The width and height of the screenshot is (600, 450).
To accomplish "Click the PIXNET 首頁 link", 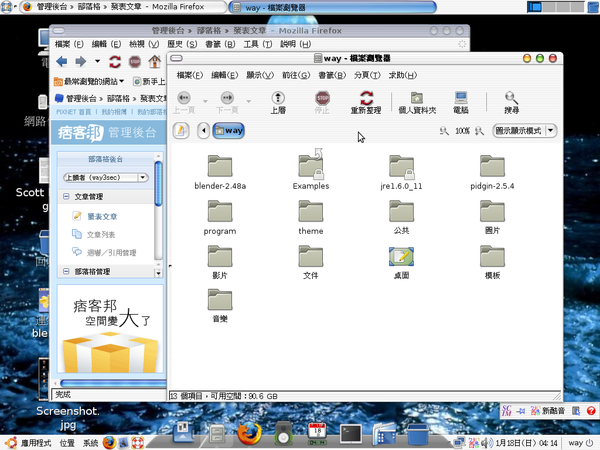I will [73, 112].
